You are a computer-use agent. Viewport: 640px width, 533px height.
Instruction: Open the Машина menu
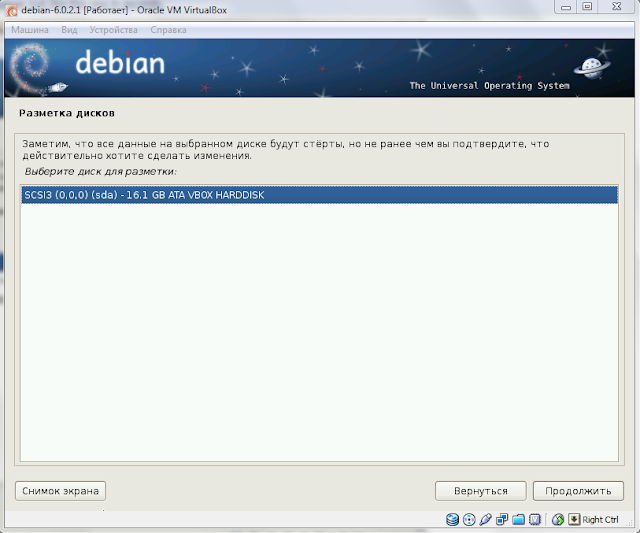[30, 30]
